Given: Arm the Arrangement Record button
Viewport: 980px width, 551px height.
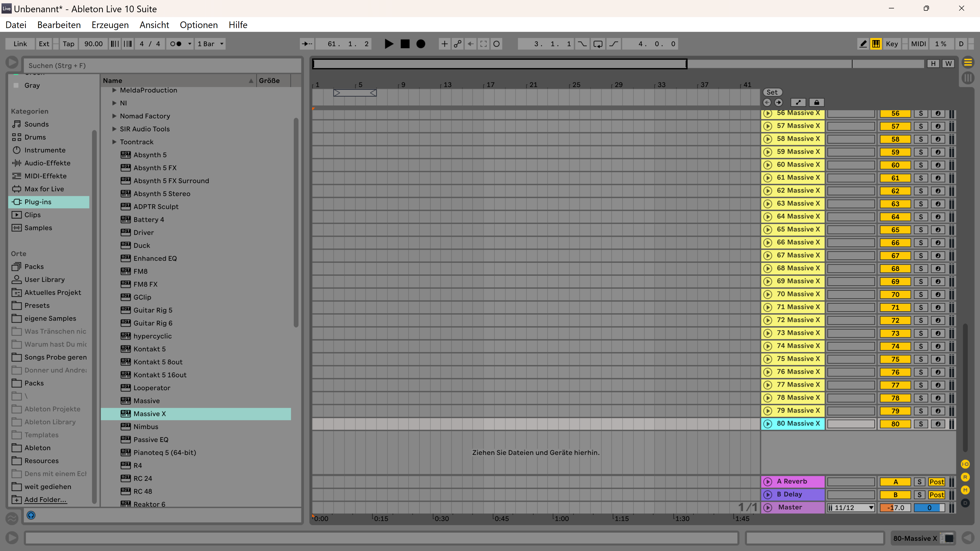Looking at the screenshot, I should click(x=421, y=44).
